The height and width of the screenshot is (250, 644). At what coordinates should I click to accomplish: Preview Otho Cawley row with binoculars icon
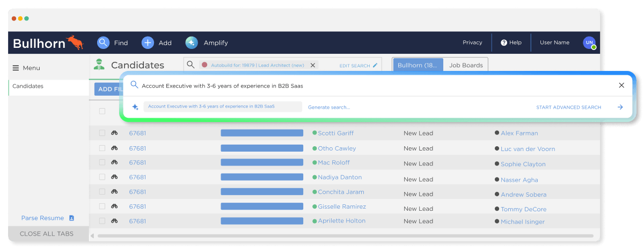point(114,148)
